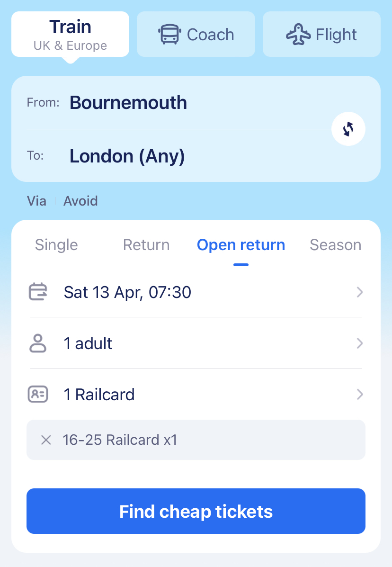Choose Single ticket type

[56, 245]
